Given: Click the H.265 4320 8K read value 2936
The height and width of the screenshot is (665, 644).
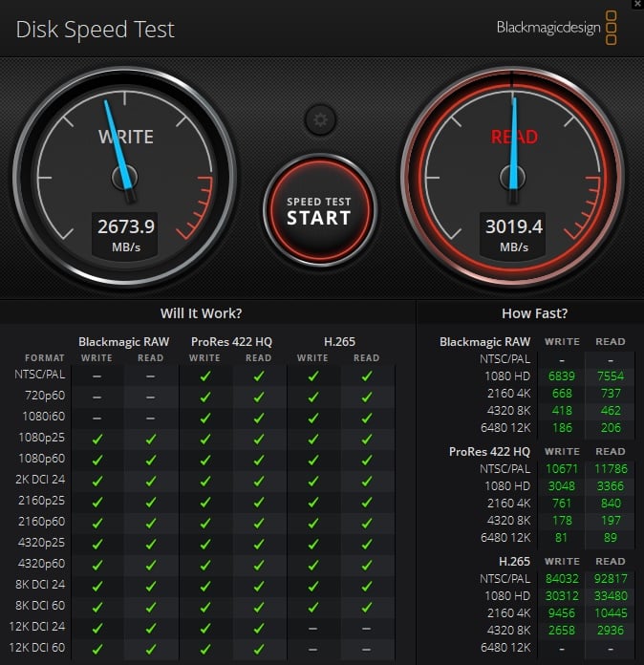Looking at the screenshot, I should click(x=611, y=631).
